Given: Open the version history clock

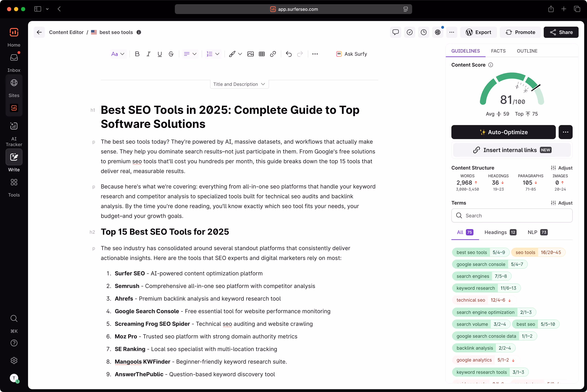Looking at the screenshot, I should [x=424, y=32].
